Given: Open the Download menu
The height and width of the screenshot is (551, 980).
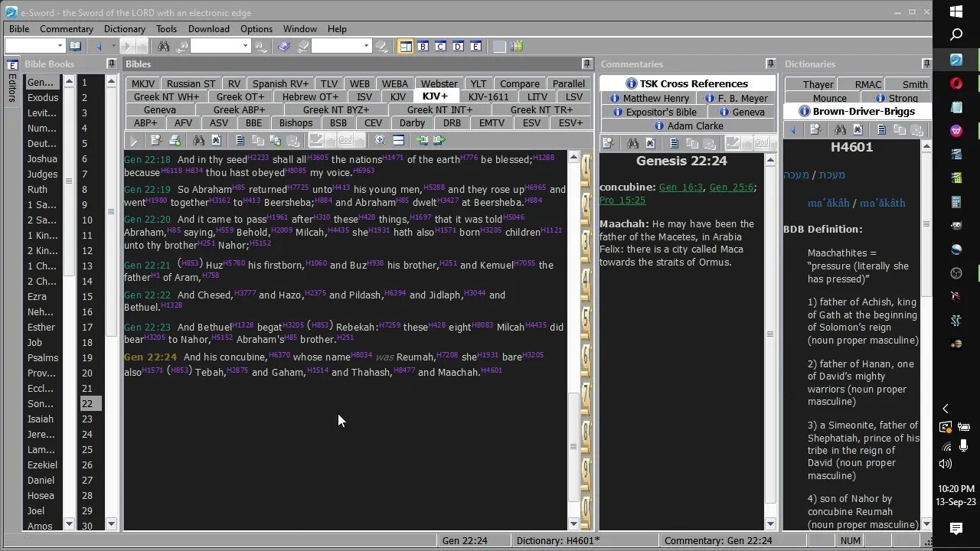Looking at the screenshot, I should pos(209,28).
